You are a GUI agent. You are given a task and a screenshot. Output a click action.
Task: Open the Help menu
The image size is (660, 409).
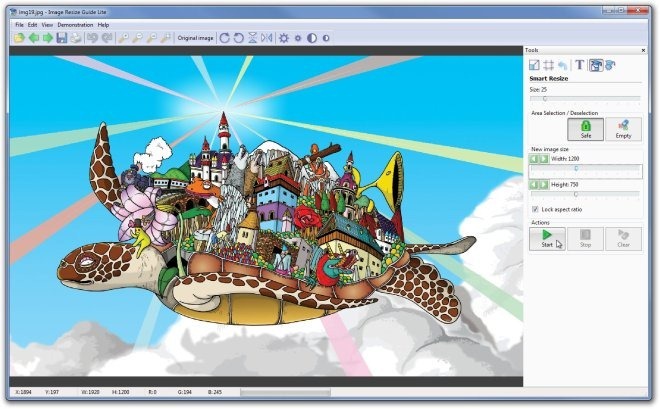[x=103, y=25]
